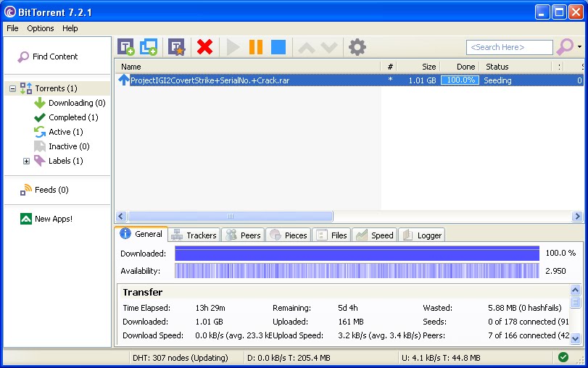
Task: Click the 161 MB uploaded value
Action: pyautogui.click(x=351, y=322)
